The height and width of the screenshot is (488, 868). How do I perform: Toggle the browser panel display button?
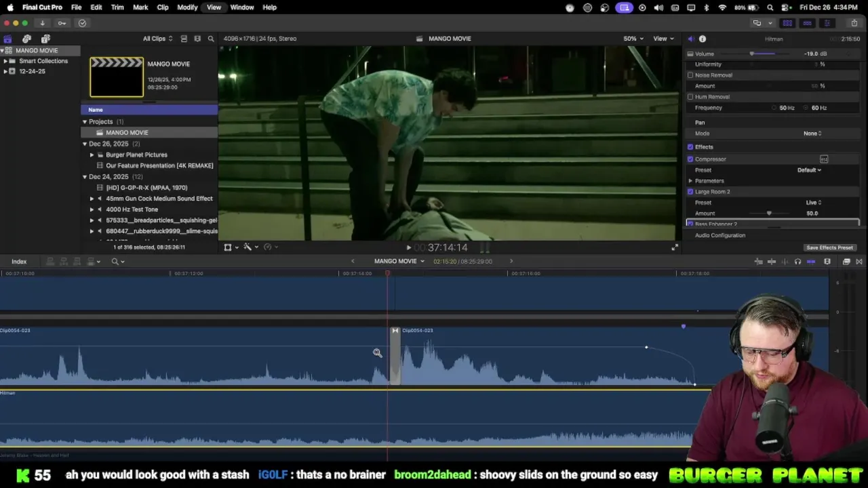click(x=787, y=23)
